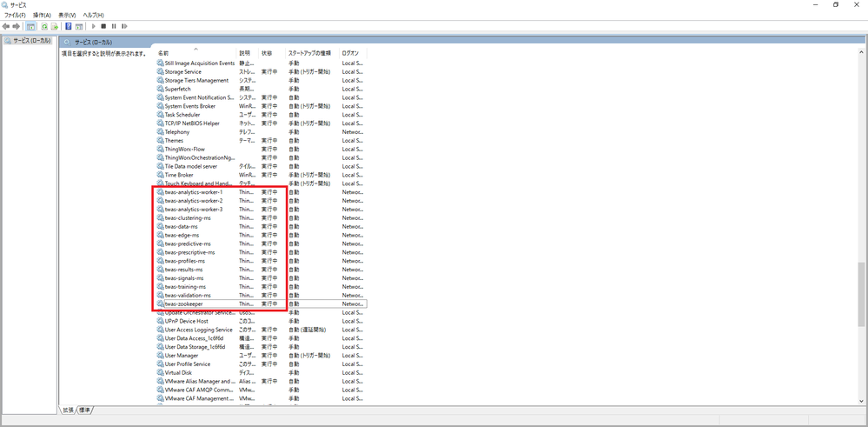This screenshot has height=427, width=868.
Task: Click the twas-profiles-ms row name
Action: (185, 261)
